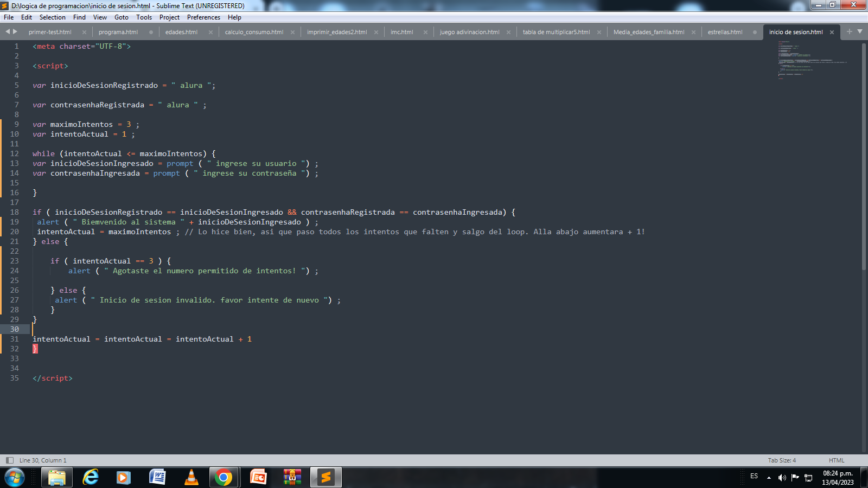Open the tab list dropdown arrow

[x=860, y=31]
